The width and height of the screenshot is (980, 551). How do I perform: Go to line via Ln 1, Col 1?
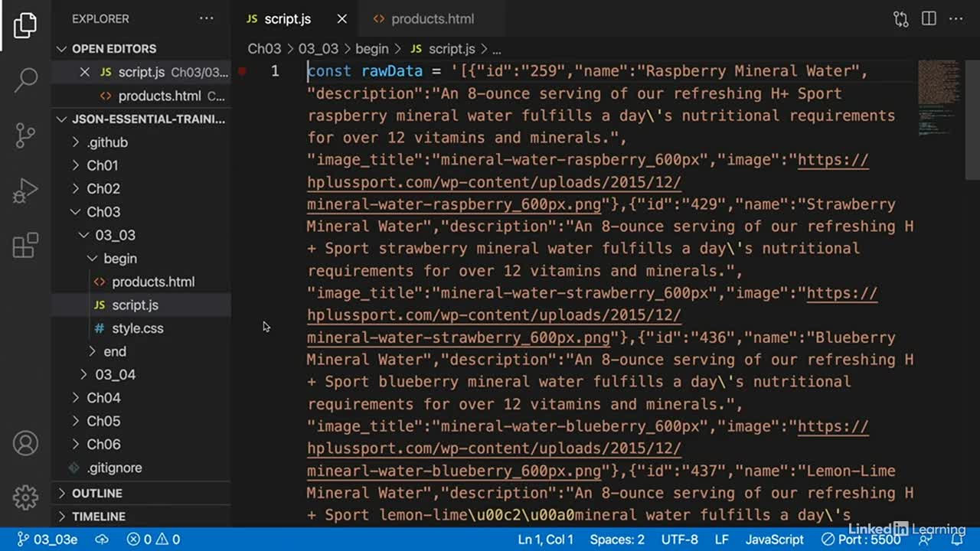click(545, 540)
